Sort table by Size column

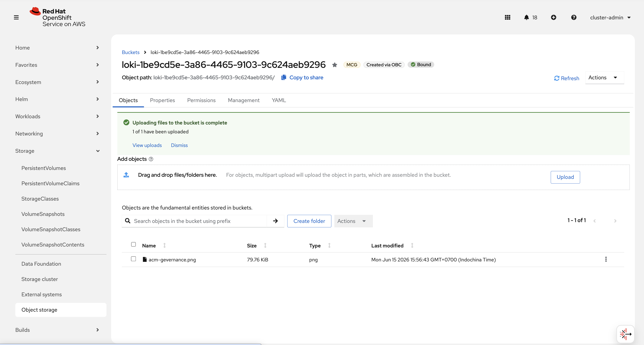[x=265, y=246]
